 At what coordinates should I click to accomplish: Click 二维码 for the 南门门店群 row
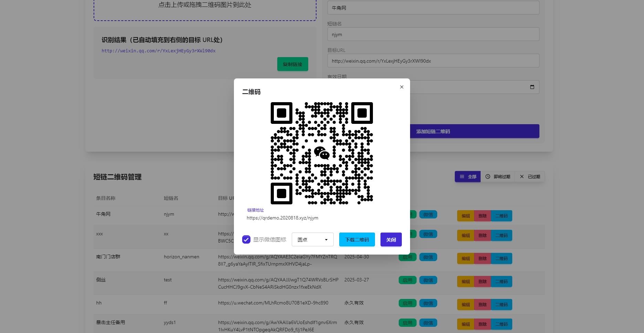pyautogui.click(x=501, y=258)
